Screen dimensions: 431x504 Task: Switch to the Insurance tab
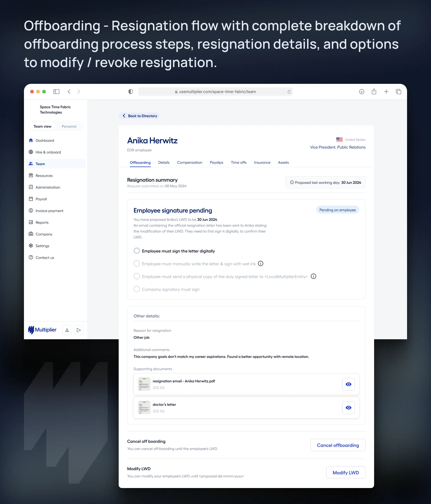click(262, 162)
